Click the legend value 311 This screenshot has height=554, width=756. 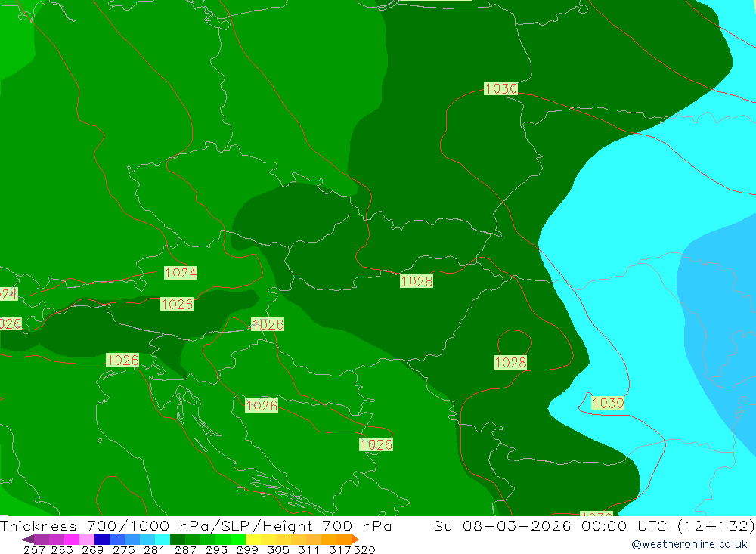308,550
